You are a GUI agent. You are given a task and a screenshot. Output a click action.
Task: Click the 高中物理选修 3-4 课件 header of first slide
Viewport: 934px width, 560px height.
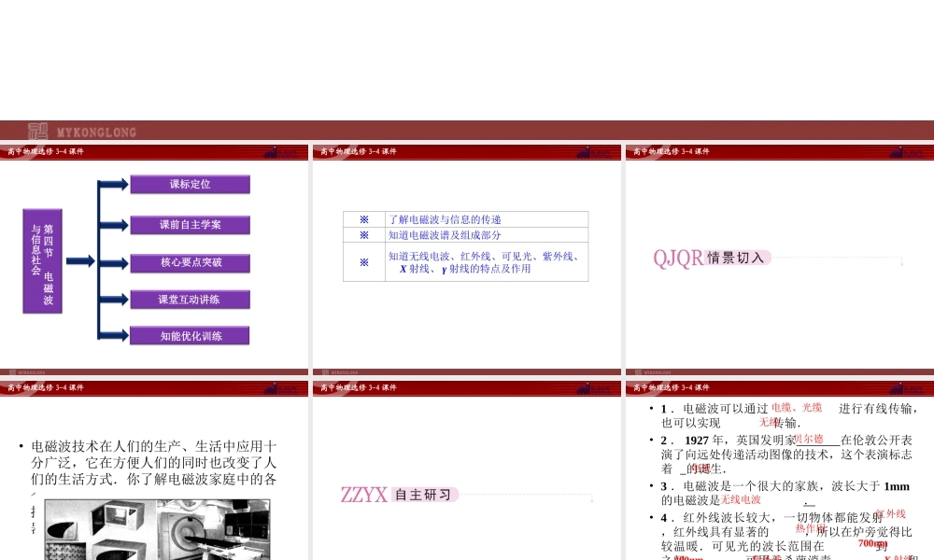(x=45, y=151)
